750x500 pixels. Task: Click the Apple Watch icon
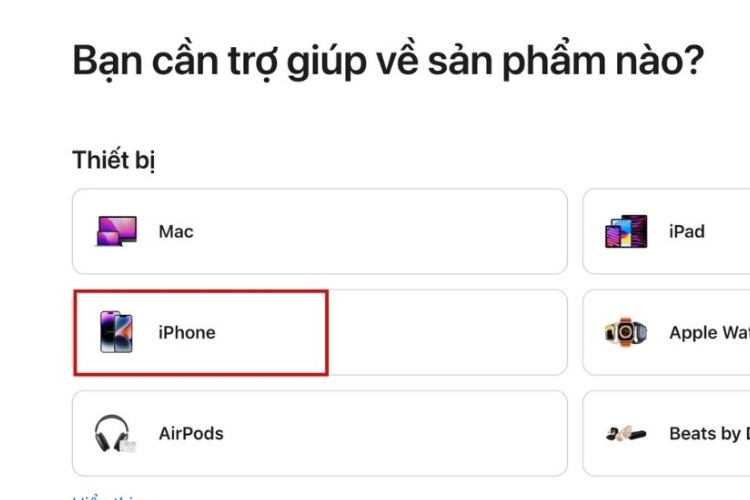coord(626,332)
